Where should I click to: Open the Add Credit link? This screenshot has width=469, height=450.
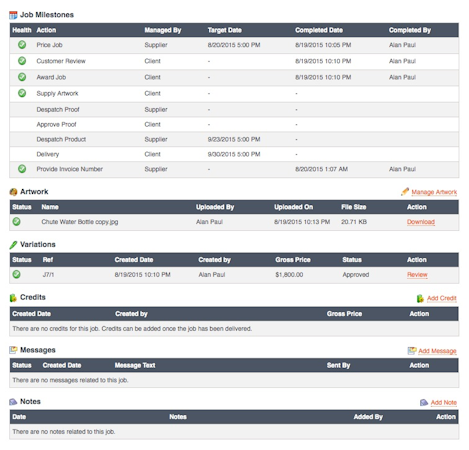tap(442, 298)
